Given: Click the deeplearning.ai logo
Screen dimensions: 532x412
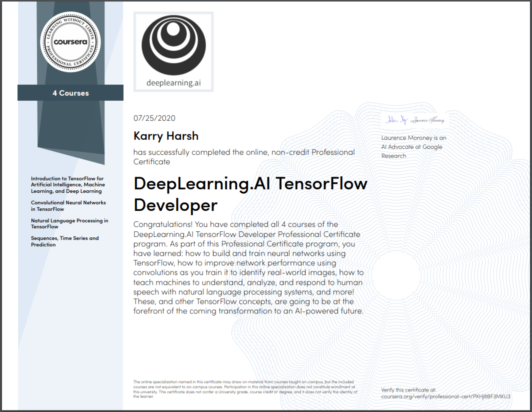Looking at the screenshot, I should click(173, 52).
